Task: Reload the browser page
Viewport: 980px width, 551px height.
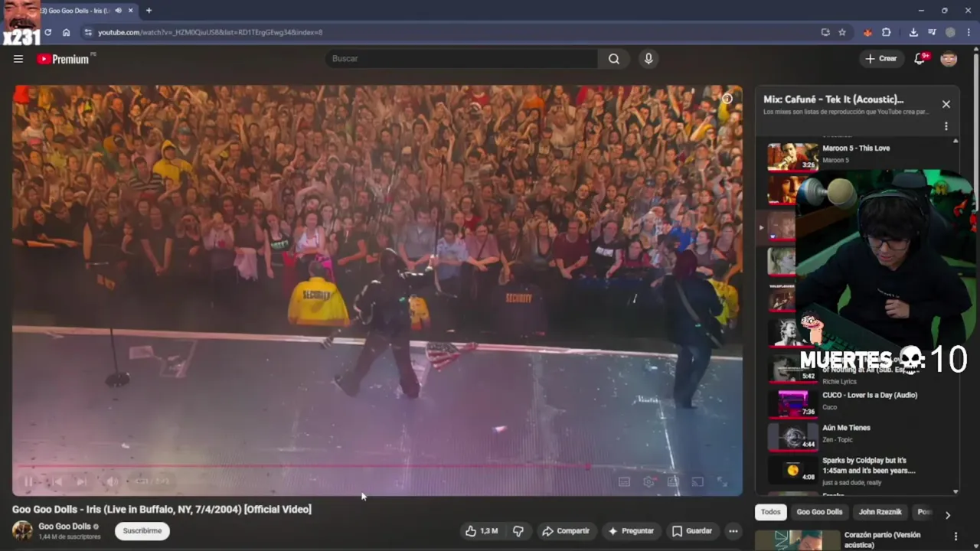Action: click(x=47, y=32)
